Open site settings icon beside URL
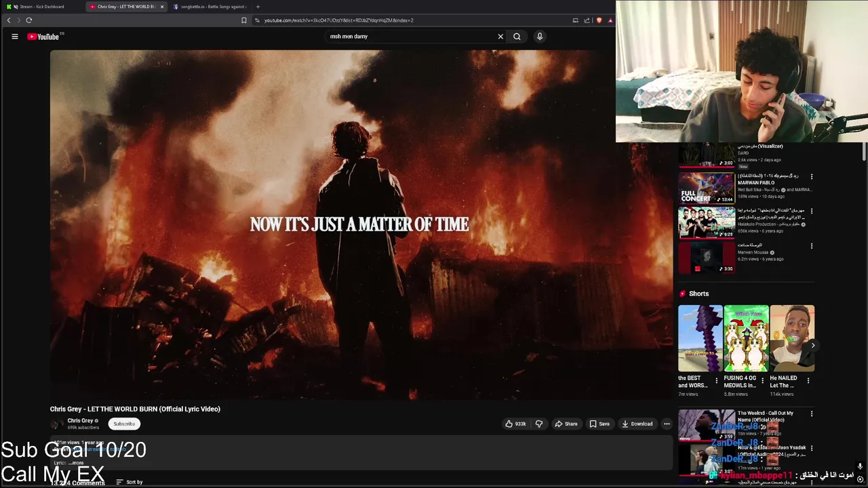 257,20
